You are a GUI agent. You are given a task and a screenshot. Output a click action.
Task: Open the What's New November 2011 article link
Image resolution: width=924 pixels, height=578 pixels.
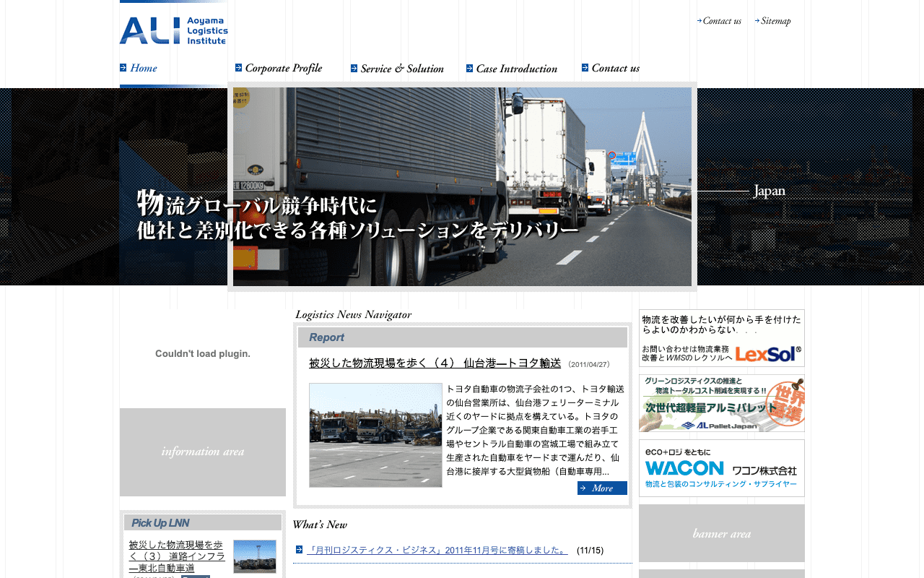pyautogui.click(x=437, y=551)
